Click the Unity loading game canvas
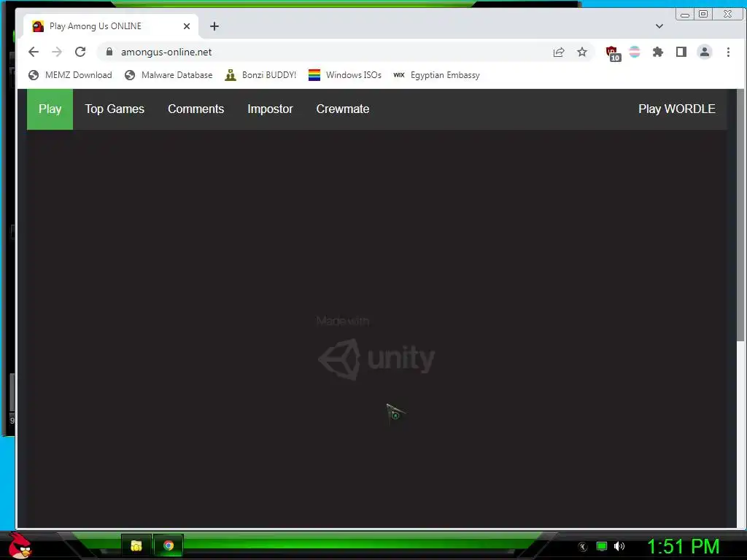747x560 pixels. (376, 329)
